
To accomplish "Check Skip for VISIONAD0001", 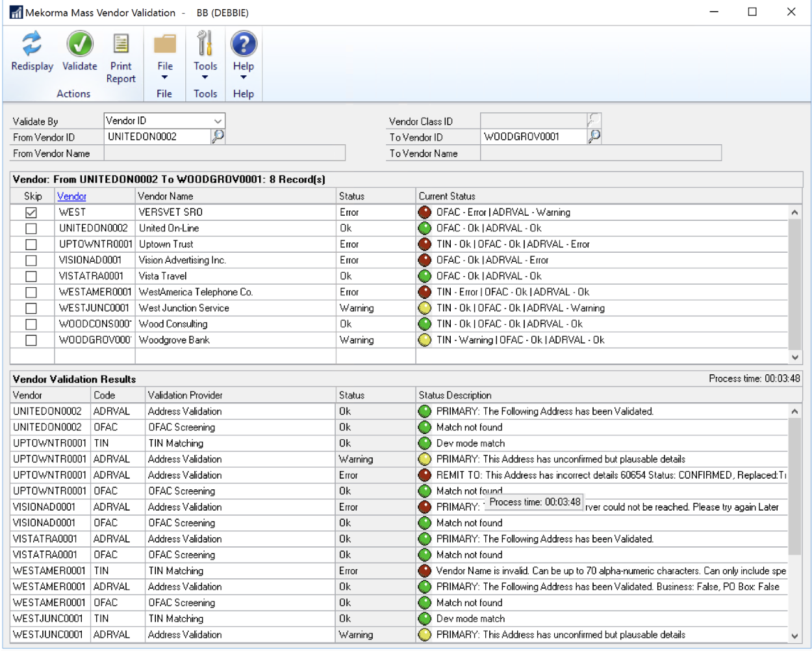I will [31, 261].
